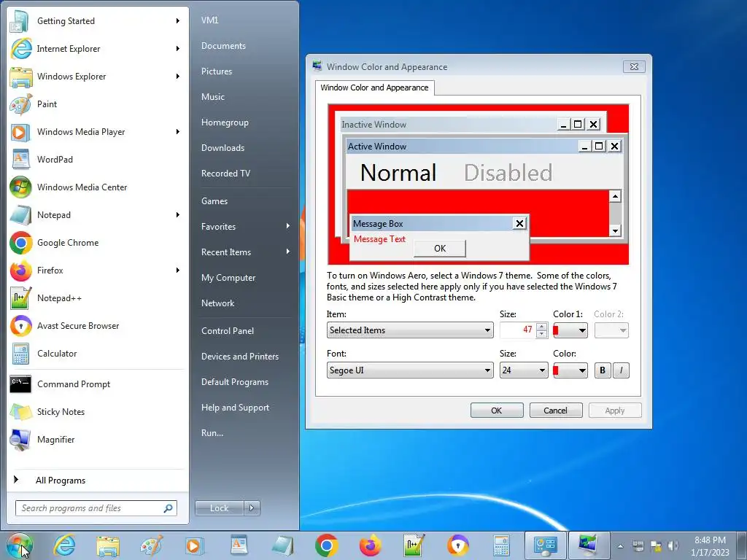
Task: Click OK button at dialog bottom
Action: click(496, 411)
